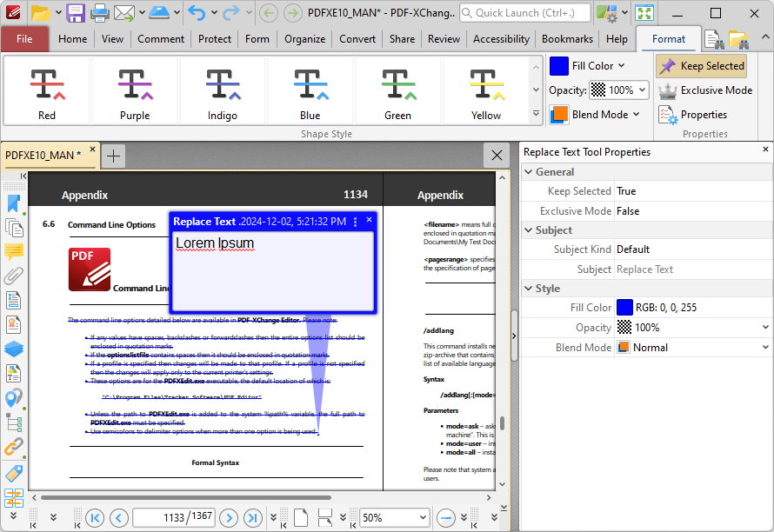
Task: Switch to the Home ribbon tab
Action: click(x=72, y=39)
